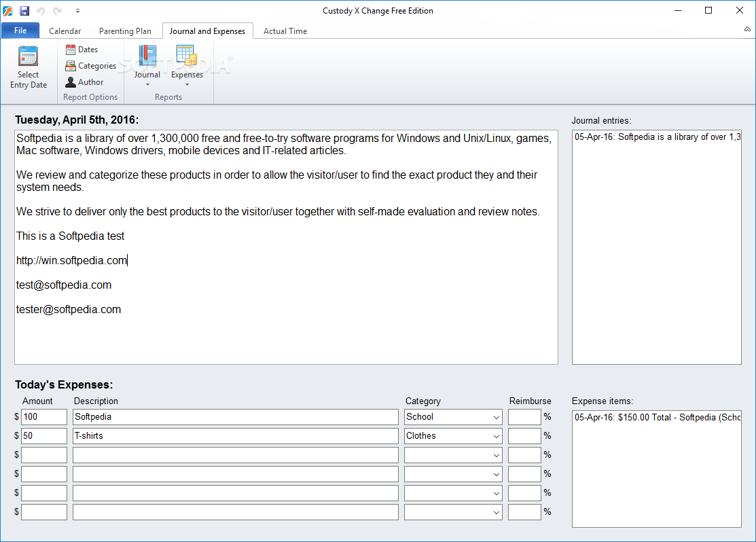Open the Author report option

tap(84, 82)
